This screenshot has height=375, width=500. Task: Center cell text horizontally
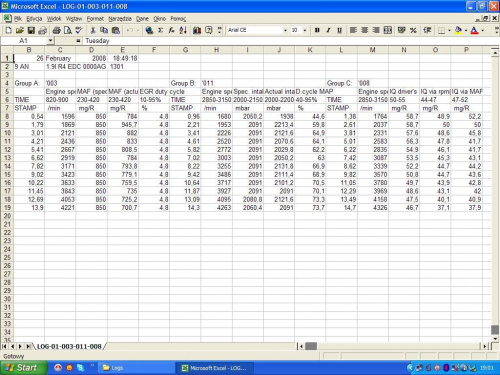pos(365,30)
